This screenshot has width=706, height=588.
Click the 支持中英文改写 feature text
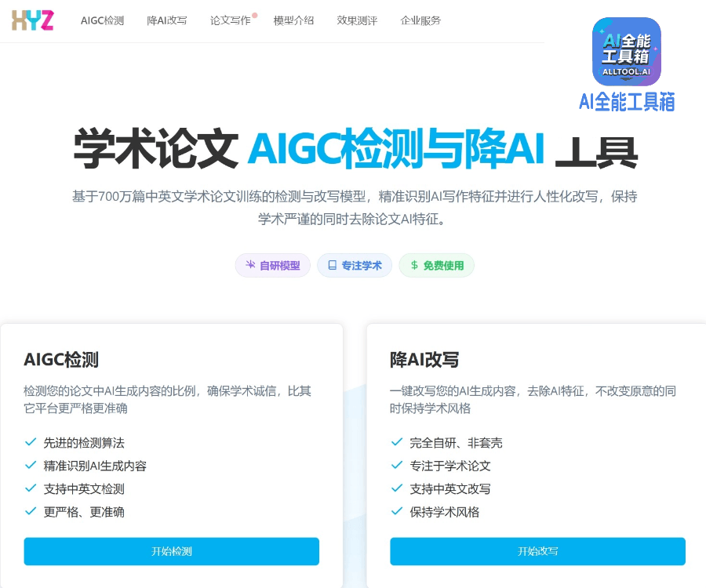tap(449, 488)
